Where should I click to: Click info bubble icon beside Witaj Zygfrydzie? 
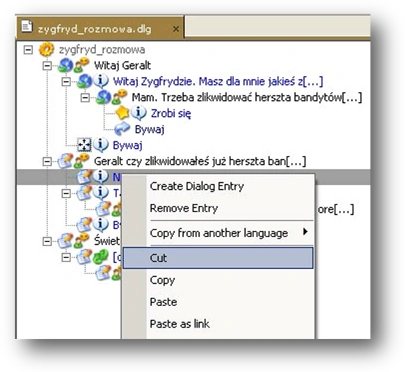[100, 81]
